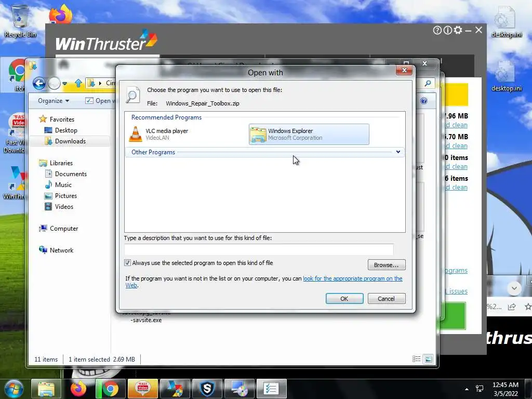This screenshot has height=399, width=532.
Task: Confirm with the OK button
Action: 344,299
